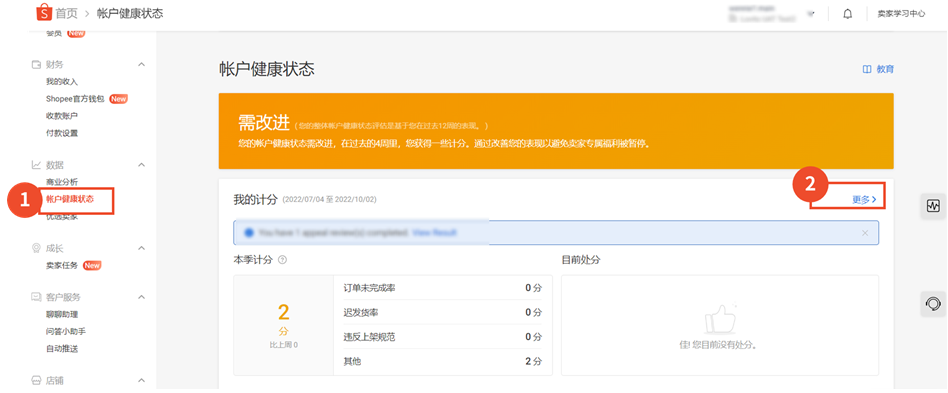Screen dimensions: 948x393
Task: Click the 需改进 status heading
Action: (x=264, y=123)
